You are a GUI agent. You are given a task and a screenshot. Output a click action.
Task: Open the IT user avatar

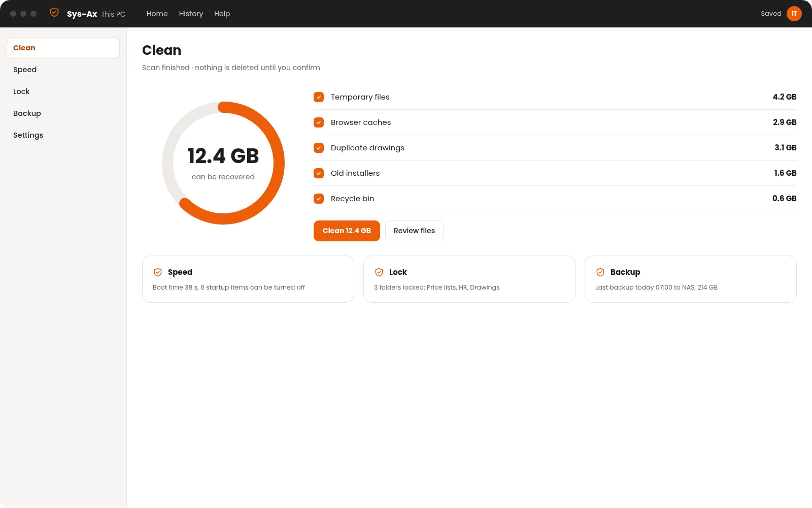[x=794, y=14]
